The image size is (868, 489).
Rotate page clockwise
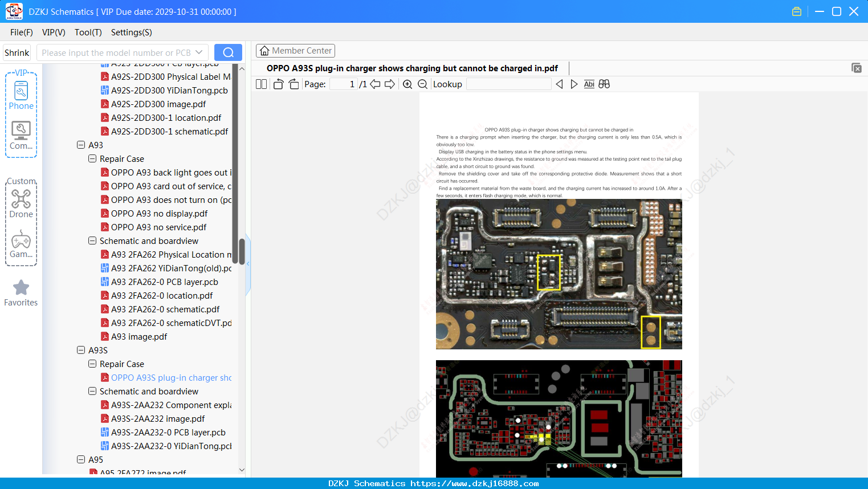click(294, 84)
